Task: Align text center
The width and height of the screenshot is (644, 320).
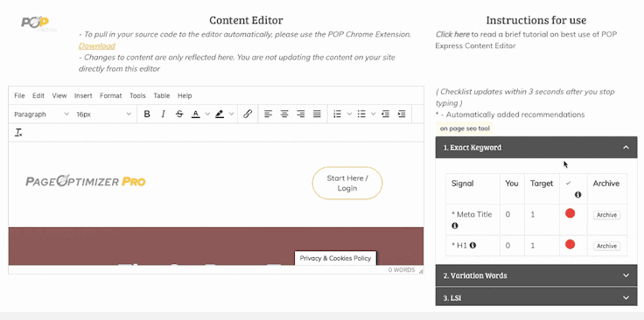Action: tap(284, 114)
